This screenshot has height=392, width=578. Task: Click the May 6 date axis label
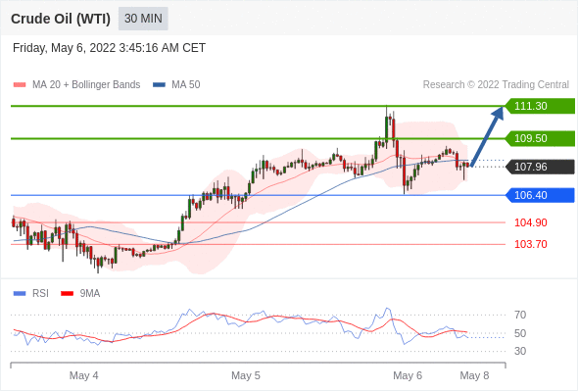click(x=408, y=375)
